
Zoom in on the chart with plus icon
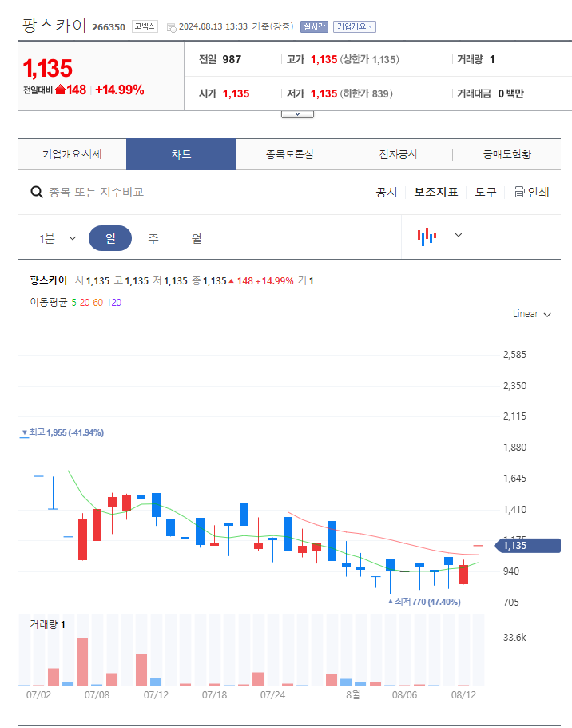click(542, 237)
